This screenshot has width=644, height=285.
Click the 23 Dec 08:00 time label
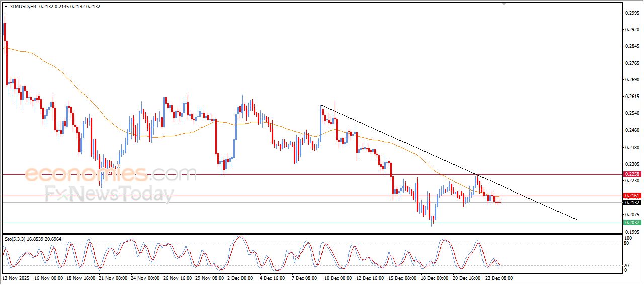(498, 277)
